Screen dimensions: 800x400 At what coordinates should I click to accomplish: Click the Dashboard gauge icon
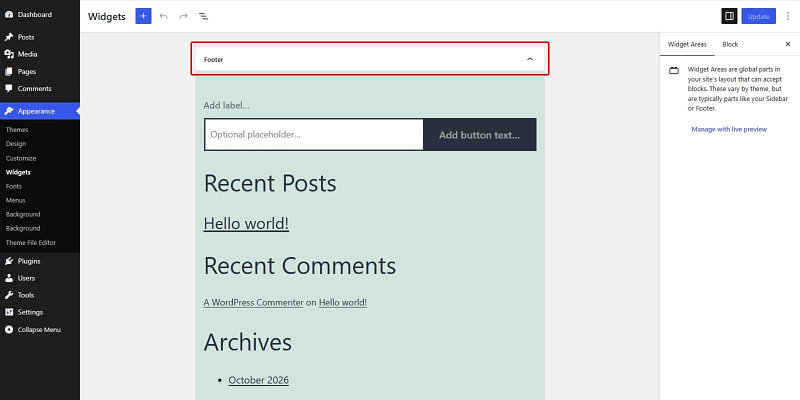tap(9, 15)
